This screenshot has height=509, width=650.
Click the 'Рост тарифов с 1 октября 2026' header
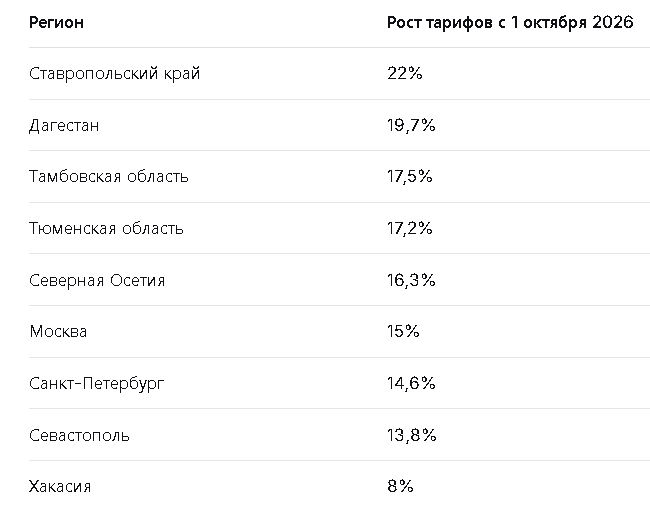click(510, 23)
